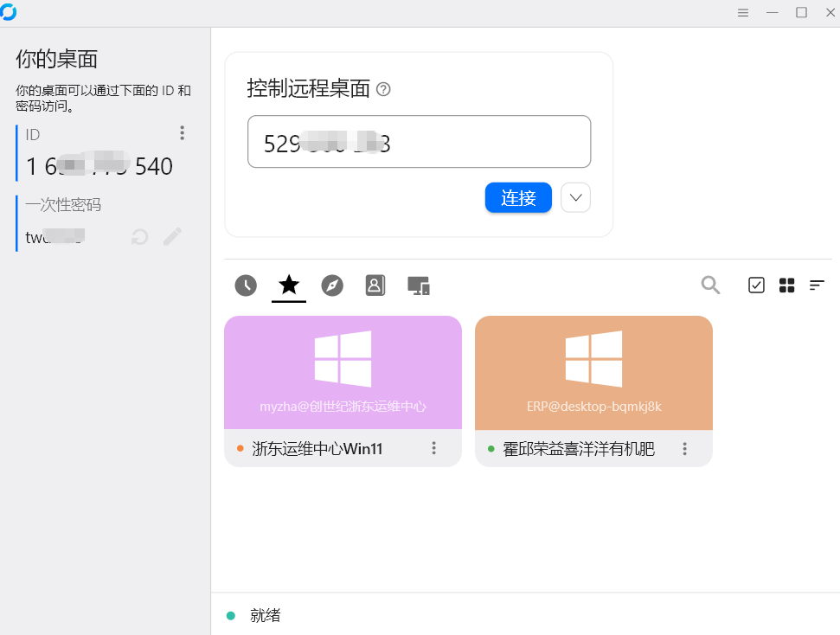840x635 pixels.
Task: Refresh the one-time password
Action: (138, 236)
